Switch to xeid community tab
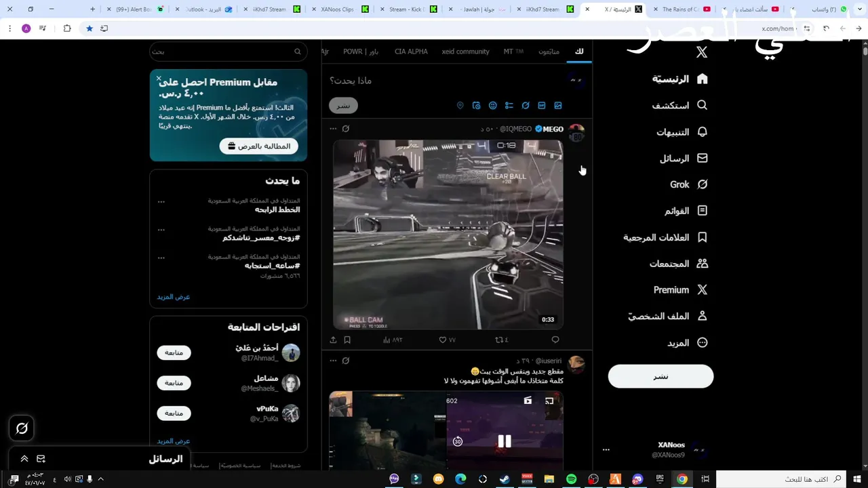Image resolution: width=868 pixels, height=488 pixels. [x=465, y=52]
